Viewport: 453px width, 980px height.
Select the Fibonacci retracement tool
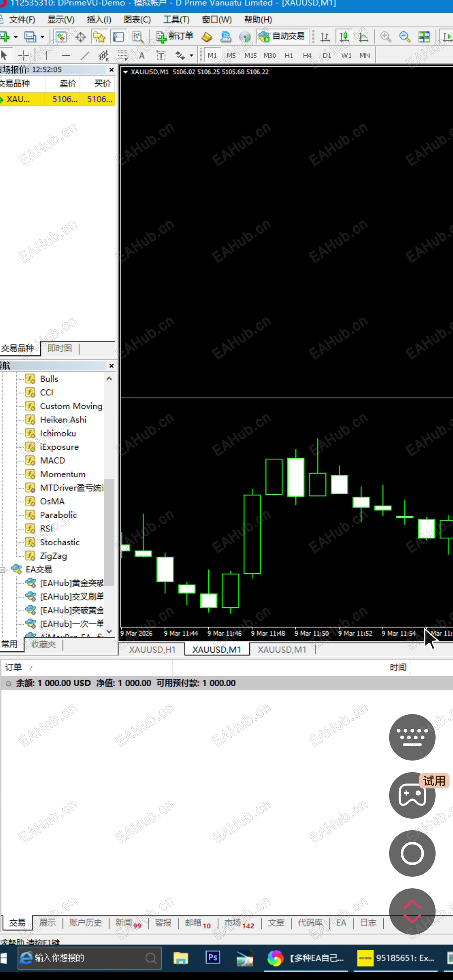(123, 55)
